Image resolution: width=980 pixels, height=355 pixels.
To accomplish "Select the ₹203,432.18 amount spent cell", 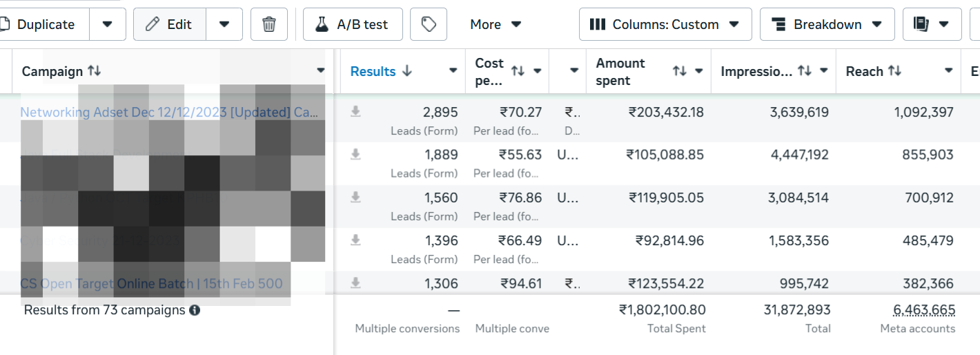I will (667, 112).
